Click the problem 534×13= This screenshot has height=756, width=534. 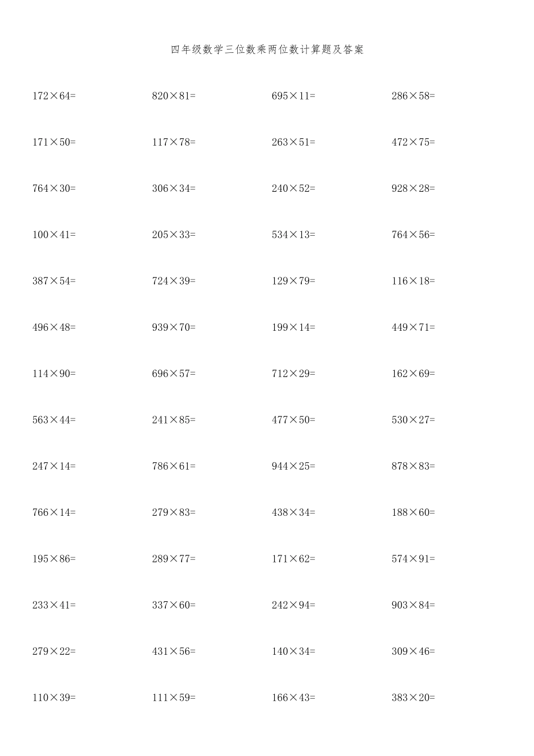click(293, 235)
